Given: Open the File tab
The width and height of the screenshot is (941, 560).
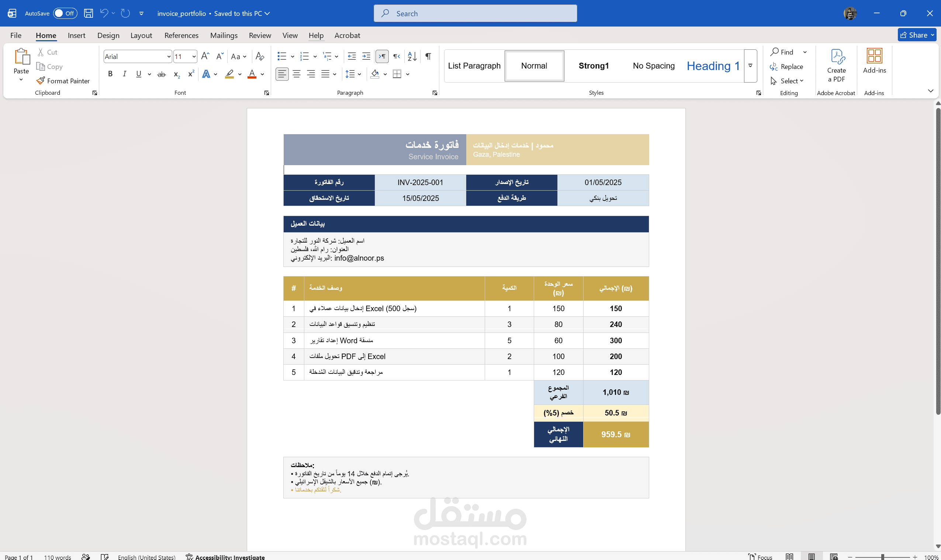Looking at the screenshot, I should [16, 35].
